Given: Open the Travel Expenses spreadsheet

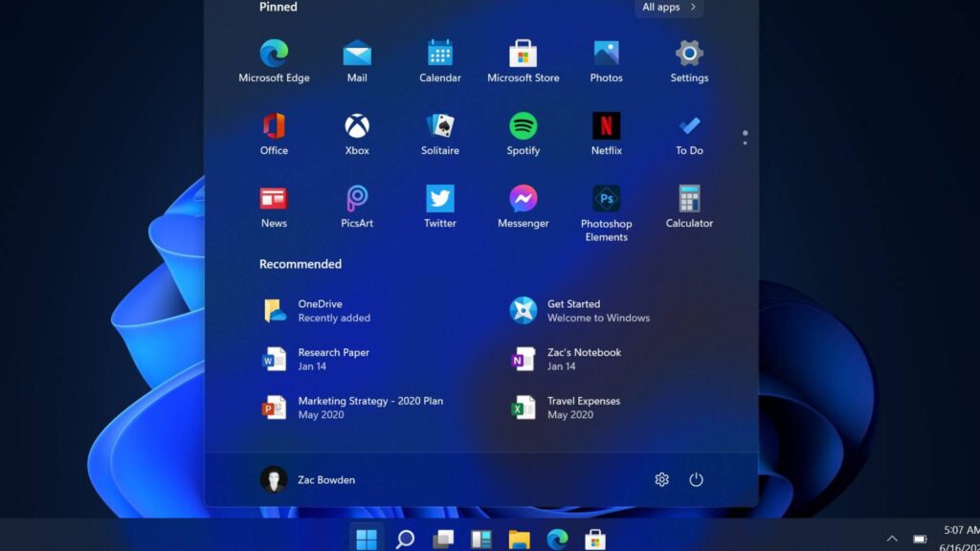Looking at the screenshot, I should [x=584, y=408].
